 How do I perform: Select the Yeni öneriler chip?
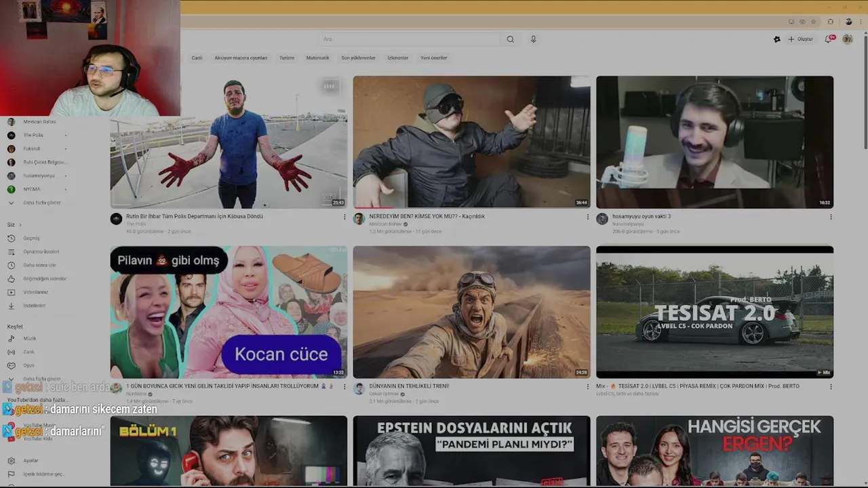click(434, 58)
